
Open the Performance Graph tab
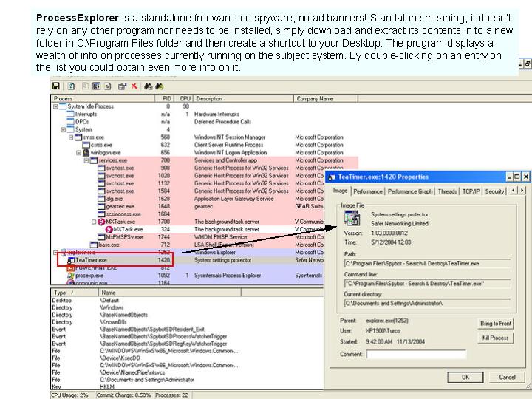click(x=410, y=191)
